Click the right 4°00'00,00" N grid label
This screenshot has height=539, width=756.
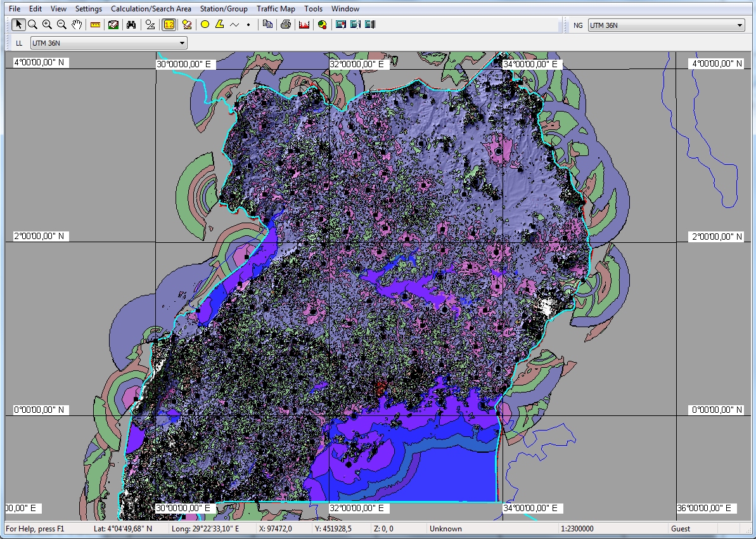pyautogui.click(x=717, y=63)
